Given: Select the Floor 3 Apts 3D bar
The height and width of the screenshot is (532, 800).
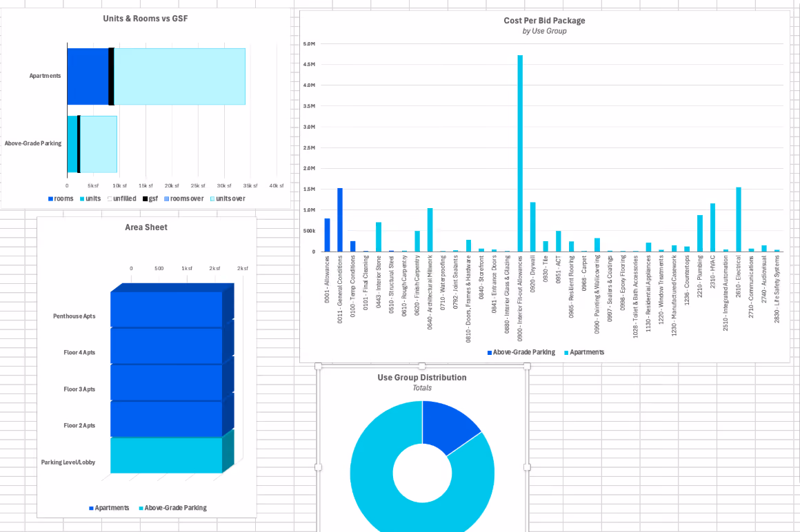Looking at the screenshot, I should pos(166,382).
